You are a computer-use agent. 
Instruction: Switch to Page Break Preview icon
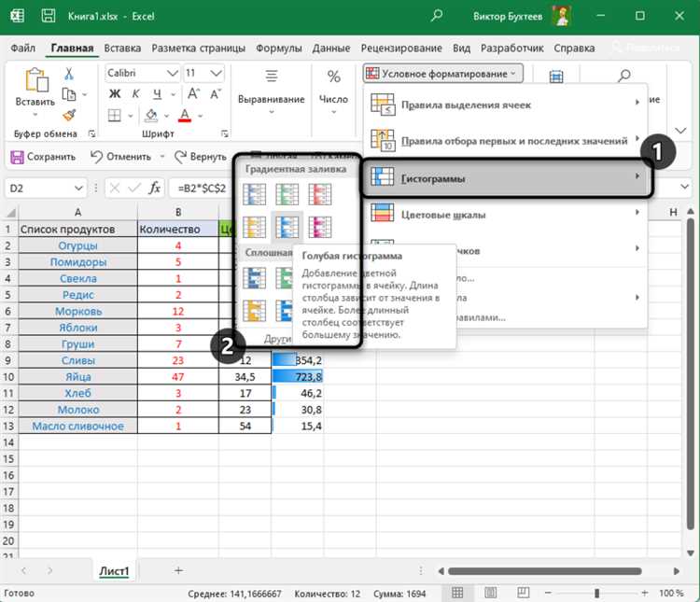pos(524,593)
